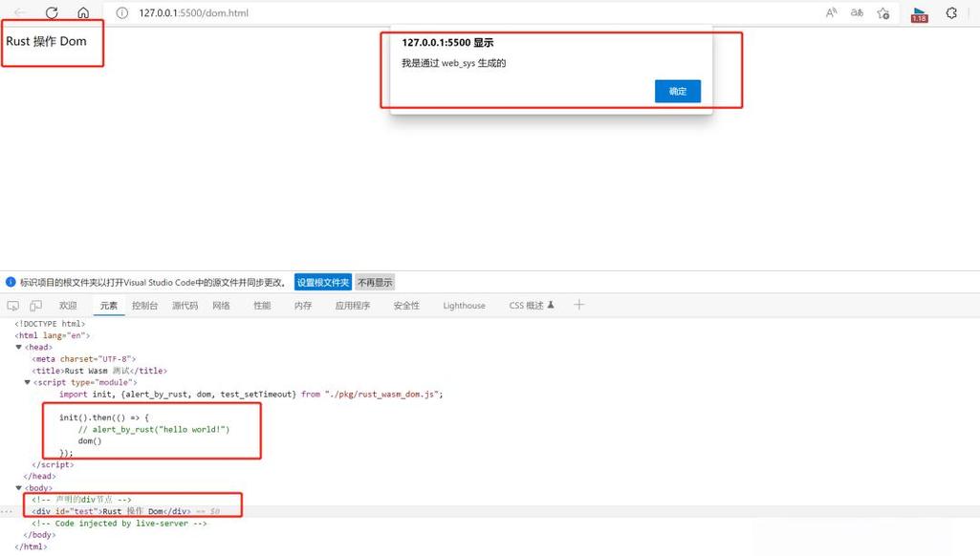
Task: Open the red extension icon with badge
Action: 920,14
